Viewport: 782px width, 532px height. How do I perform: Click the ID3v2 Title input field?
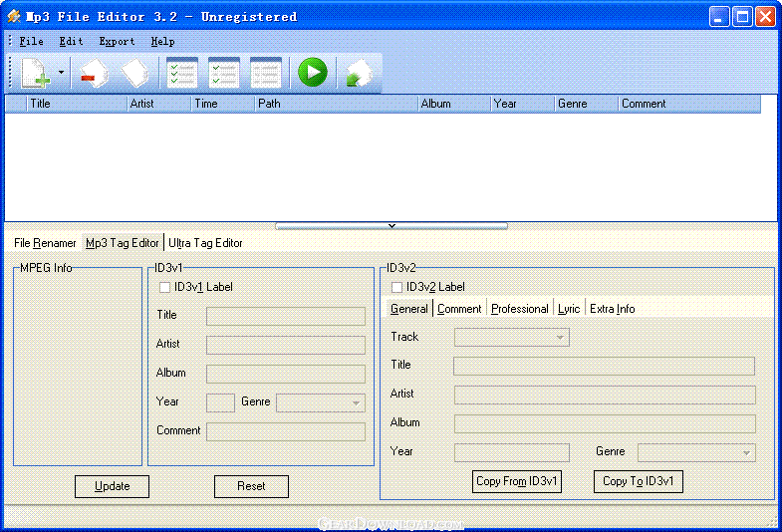point(604,366)
